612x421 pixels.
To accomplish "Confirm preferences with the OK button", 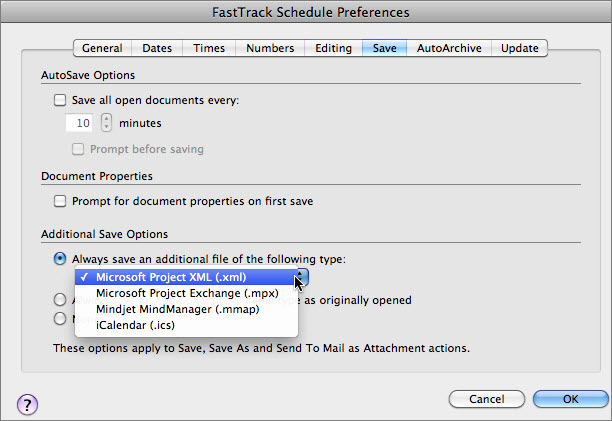I will (x=570, y=398).
